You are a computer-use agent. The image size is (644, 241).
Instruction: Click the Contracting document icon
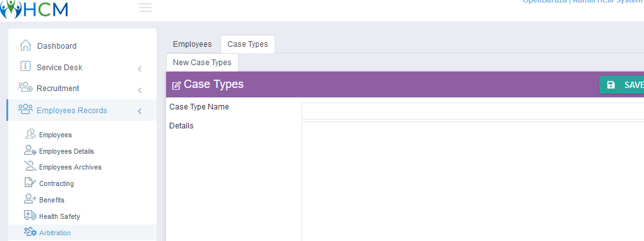(x=30, y=183)
